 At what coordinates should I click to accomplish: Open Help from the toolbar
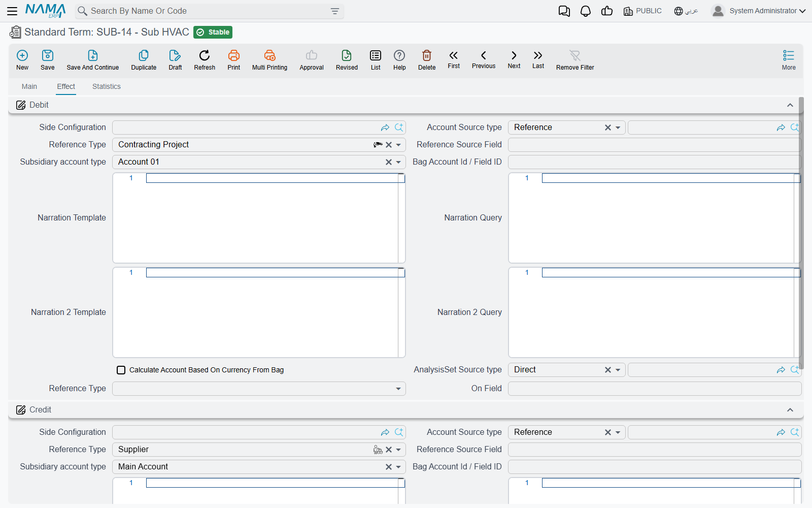399,60
